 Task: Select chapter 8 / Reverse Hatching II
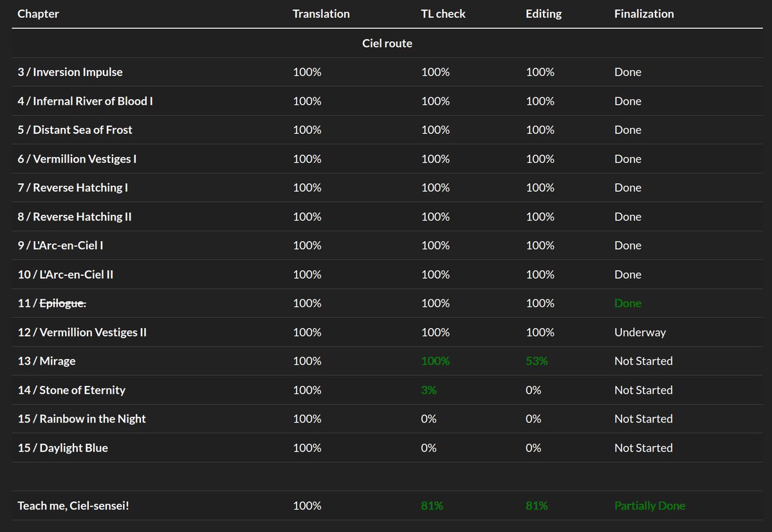75,217
